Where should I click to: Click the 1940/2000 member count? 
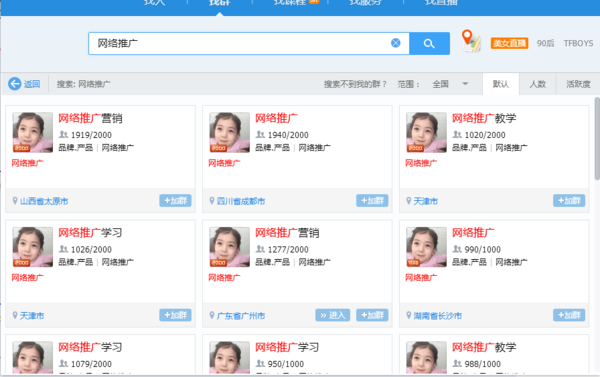tap(288, 135)
